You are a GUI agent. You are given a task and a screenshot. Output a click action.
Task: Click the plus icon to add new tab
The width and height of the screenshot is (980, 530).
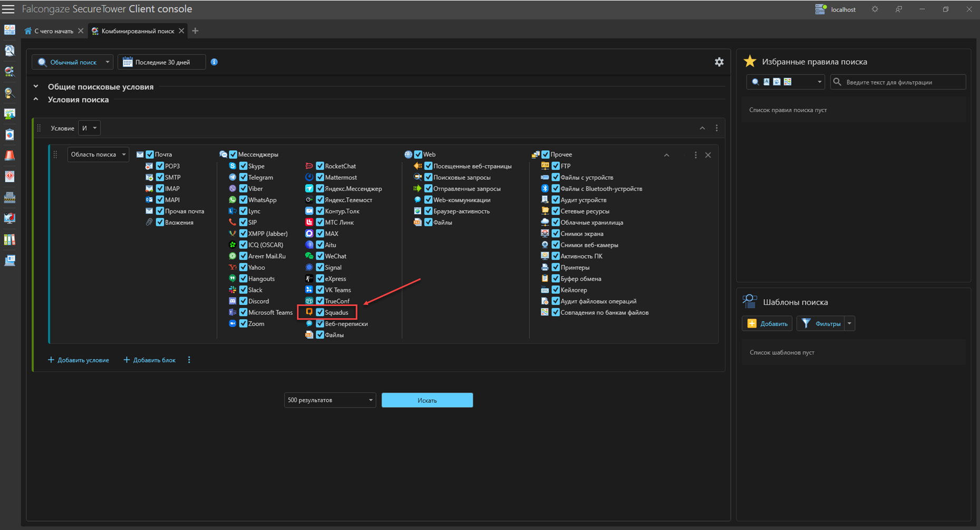coord(195,31)
